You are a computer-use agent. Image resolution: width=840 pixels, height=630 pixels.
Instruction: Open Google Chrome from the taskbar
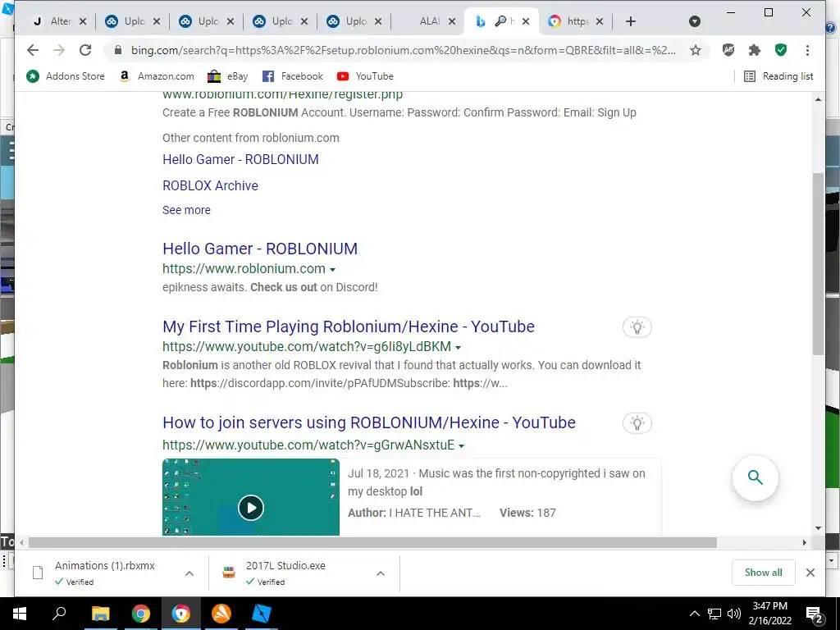click(x=141, y=614)
